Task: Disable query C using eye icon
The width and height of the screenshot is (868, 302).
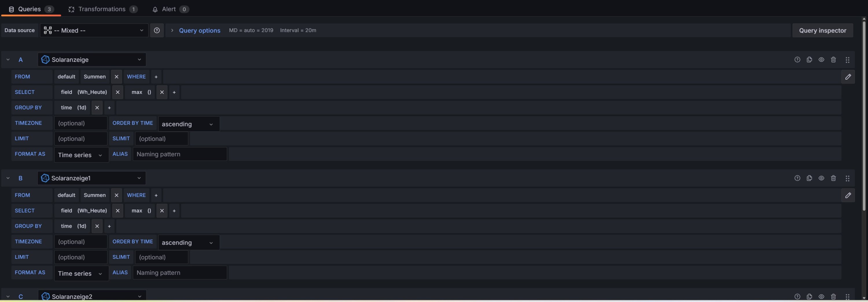Action: [x=821, y=296]
